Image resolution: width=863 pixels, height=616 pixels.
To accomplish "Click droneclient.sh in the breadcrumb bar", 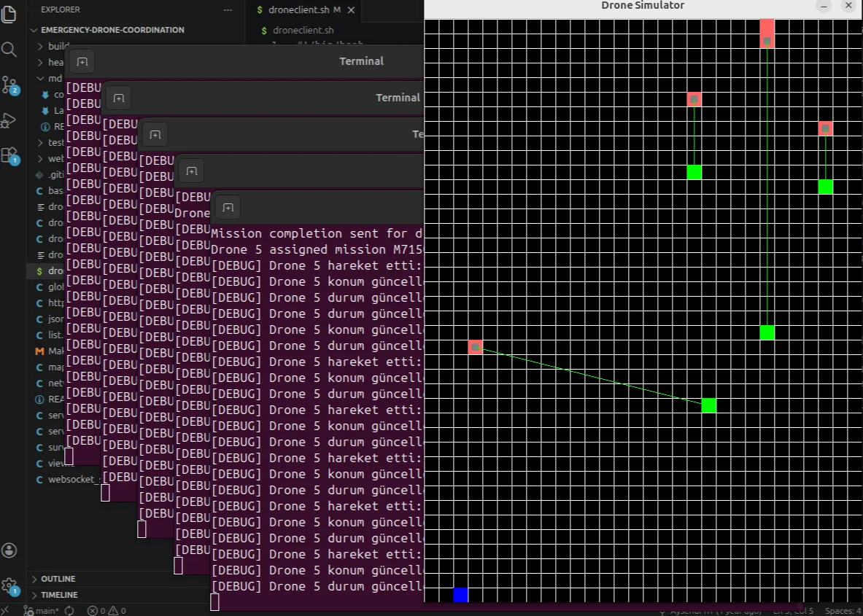I will pos(303,30).
